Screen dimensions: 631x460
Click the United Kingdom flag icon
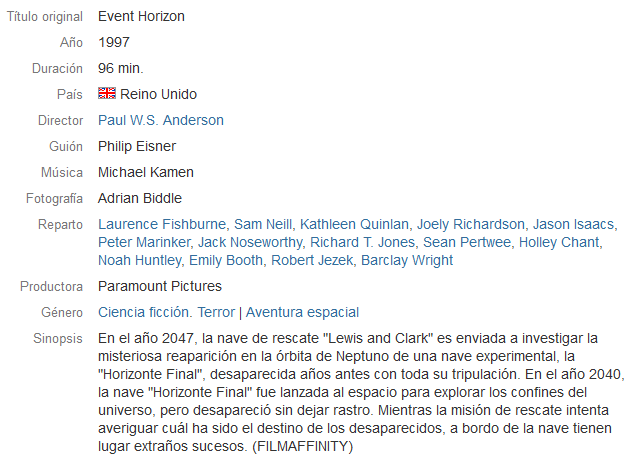click(x=107, y=93)
